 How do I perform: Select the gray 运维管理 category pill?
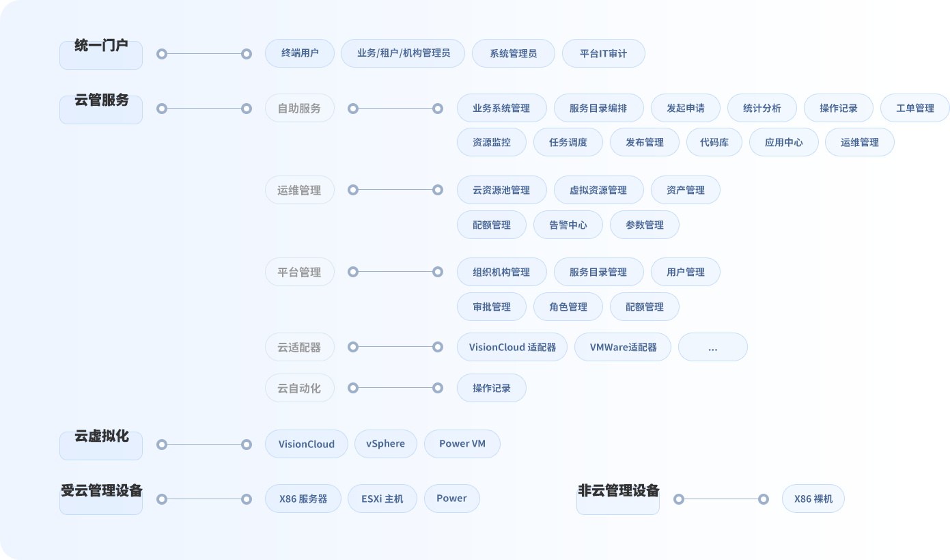pos(300,190)
